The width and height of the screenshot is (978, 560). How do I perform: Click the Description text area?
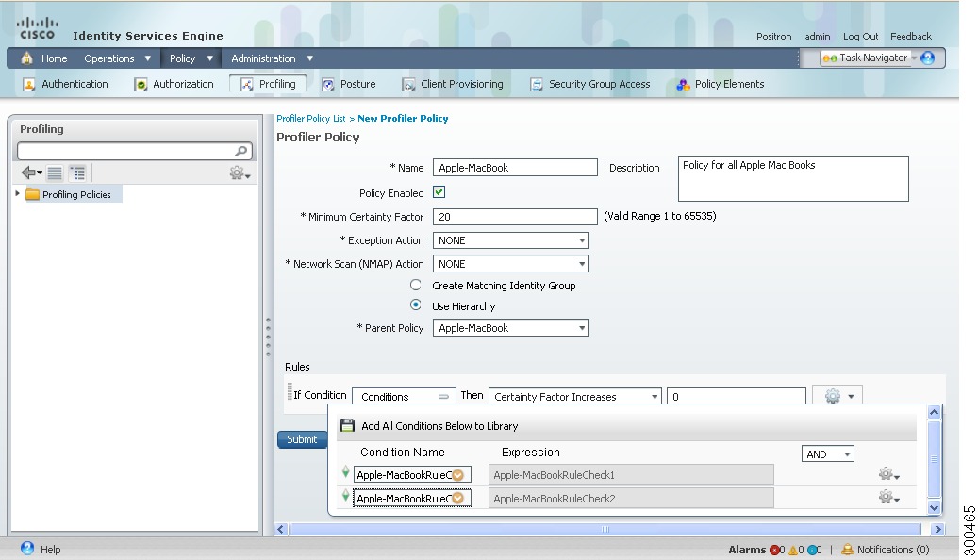(793, 179)
